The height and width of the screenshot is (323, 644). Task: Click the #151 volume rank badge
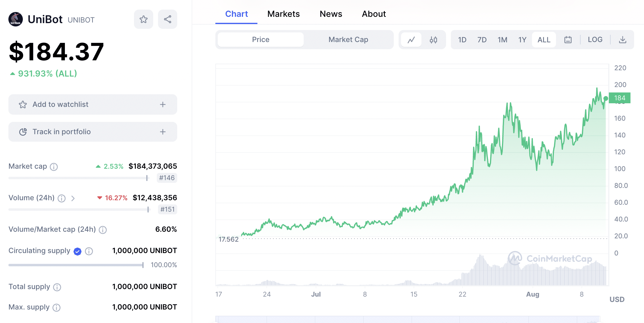[x=167, y=210]
